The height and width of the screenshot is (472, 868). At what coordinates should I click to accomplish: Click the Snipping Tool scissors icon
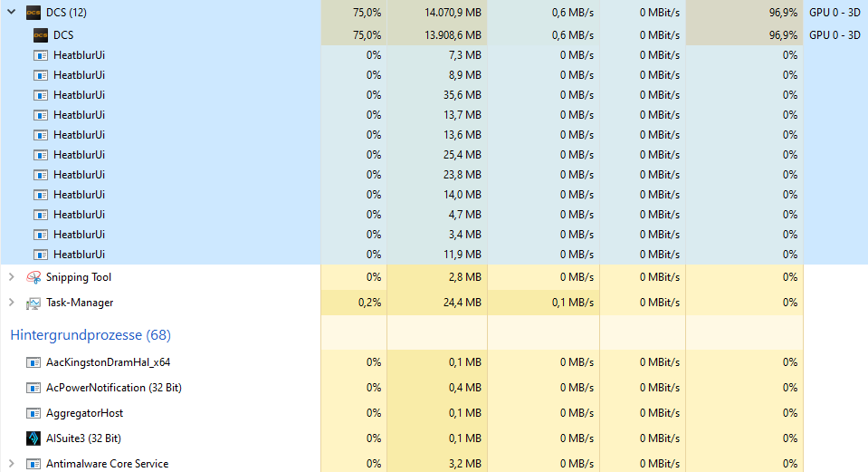point(33,277)
